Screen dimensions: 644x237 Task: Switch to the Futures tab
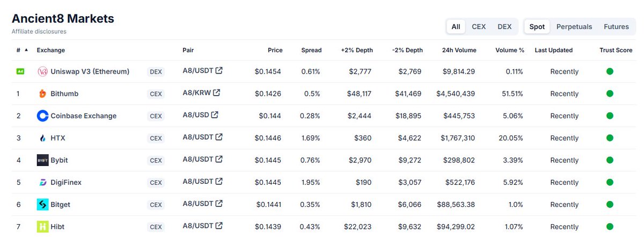[616, 26]
